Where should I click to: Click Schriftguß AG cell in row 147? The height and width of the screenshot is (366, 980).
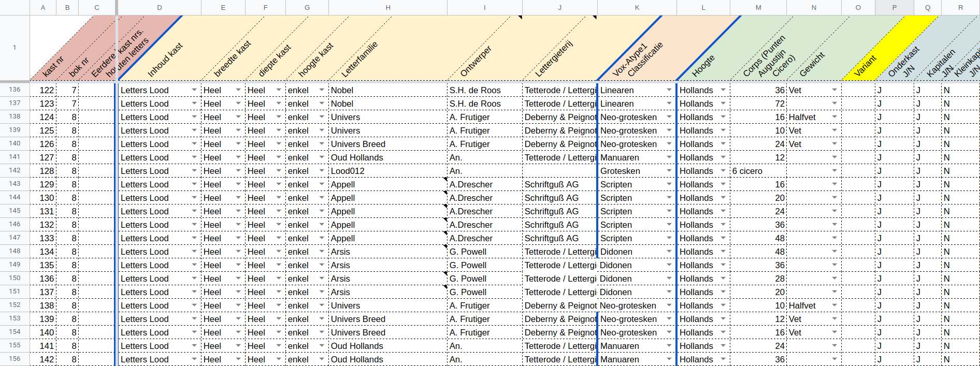click(x=559, y=238)
